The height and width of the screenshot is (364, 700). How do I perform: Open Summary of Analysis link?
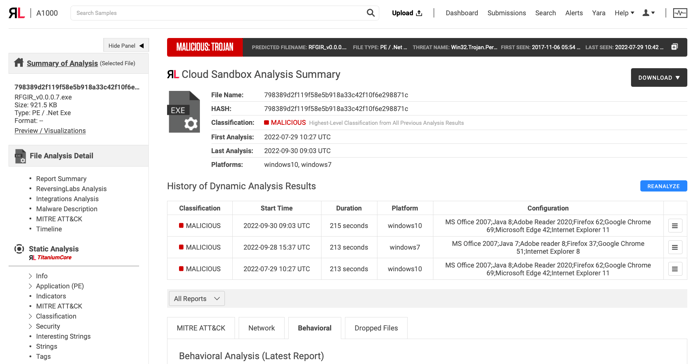pyautogui.click(x=62, y=63)
